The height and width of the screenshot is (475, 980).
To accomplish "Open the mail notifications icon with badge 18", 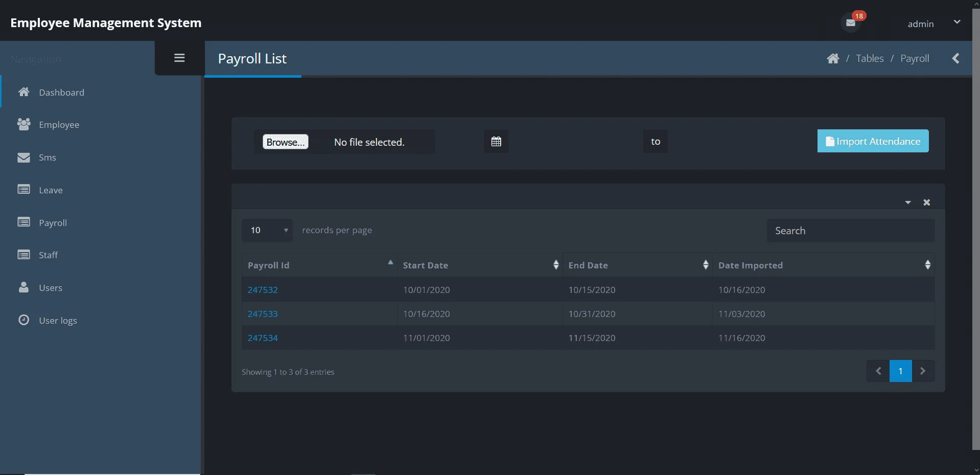I will [x=851, y=22].
